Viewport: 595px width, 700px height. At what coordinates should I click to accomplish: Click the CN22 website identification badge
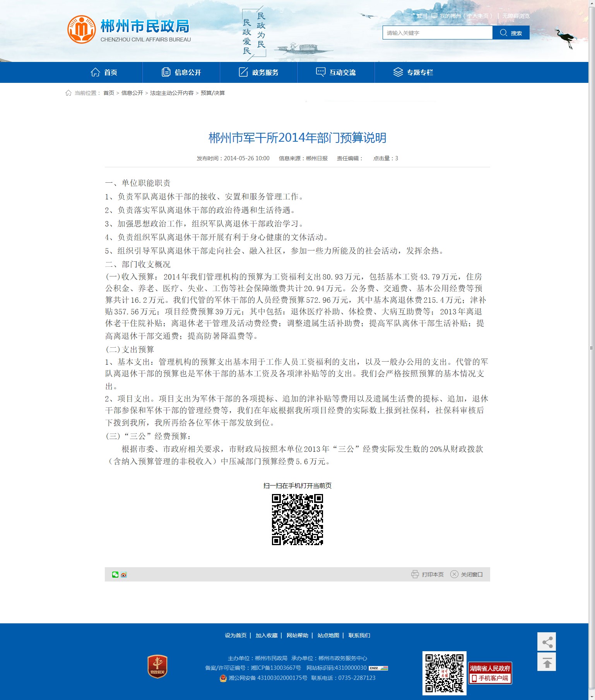tap(378, 668)
